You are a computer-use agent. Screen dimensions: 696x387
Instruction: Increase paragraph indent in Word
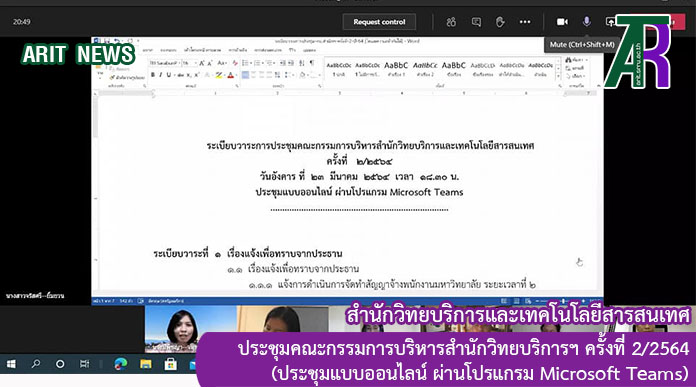[x=291, y=63]
